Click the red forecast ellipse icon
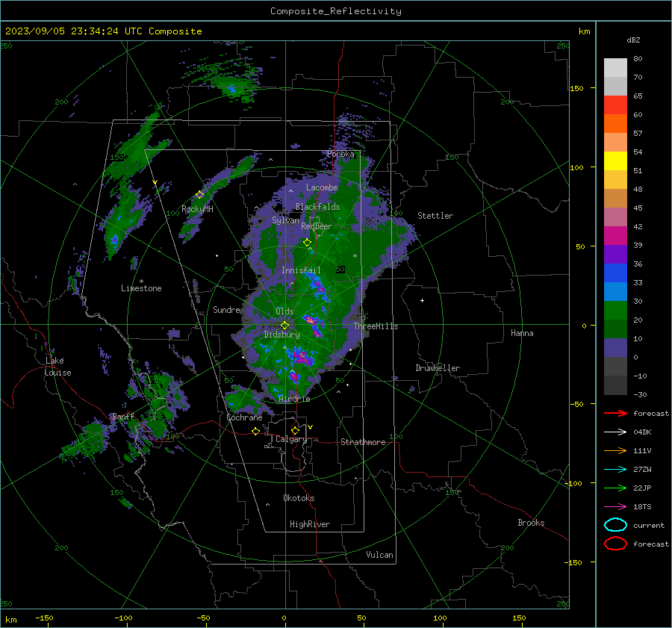Image resolution: width=672 pixels, height=628 pixels. (x=615, y=544)
